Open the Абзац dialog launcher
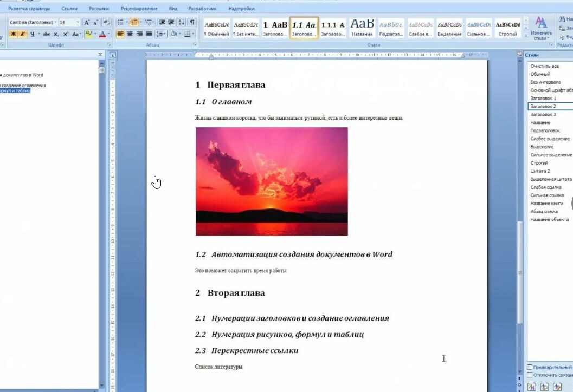573x392 pixels. click(195, 45)
